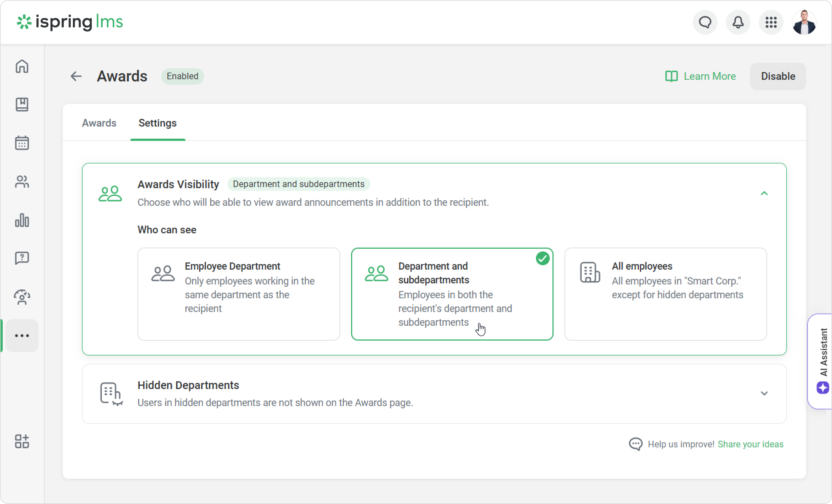Open the reports bar chart icon
Viewport: 832px width, 504px height.
(22, 220)
